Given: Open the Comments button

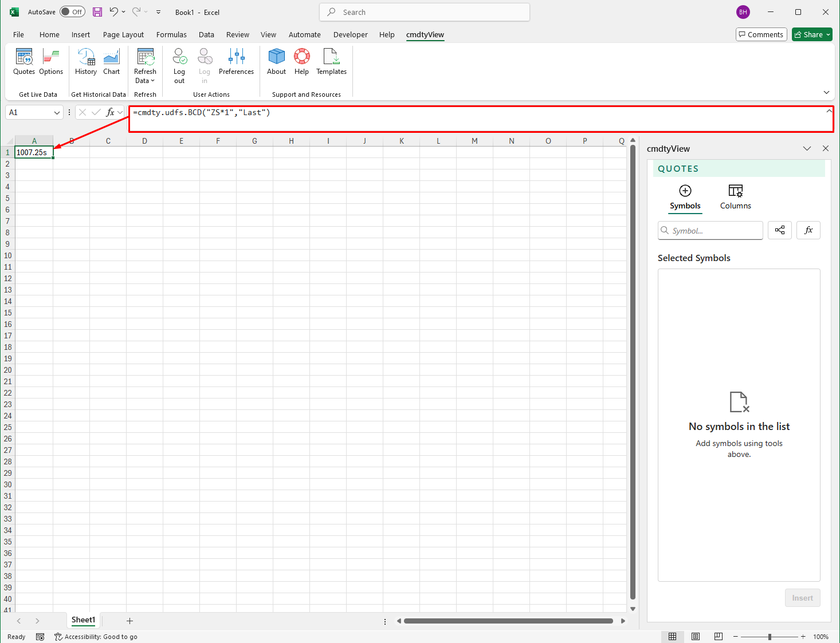Looking at the screenshot, I should point(761,35).
